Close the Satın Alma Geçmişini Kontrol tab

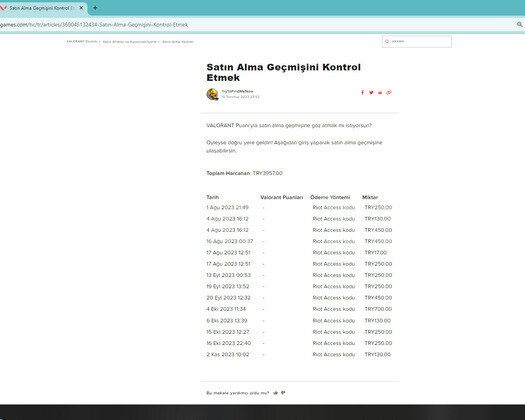[x=81, y=8]
